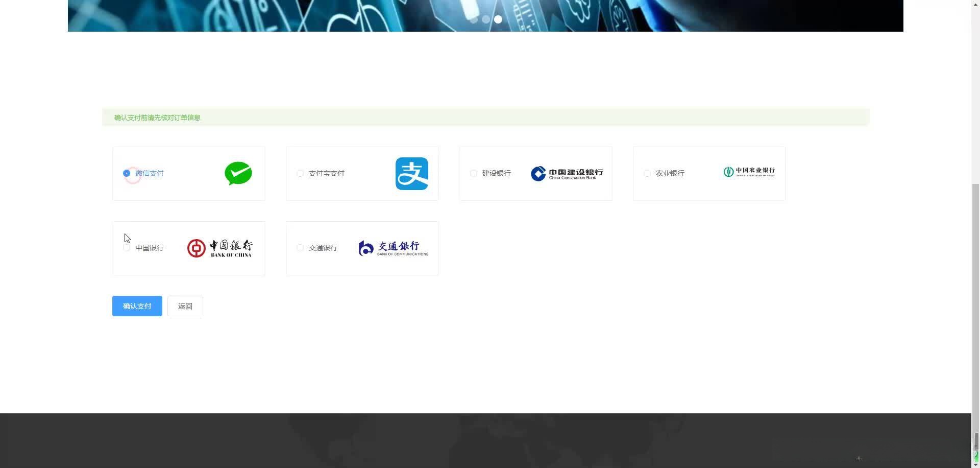Click the carousel banner image
Screen dimensions: 980x468
(x=485, y=15)
